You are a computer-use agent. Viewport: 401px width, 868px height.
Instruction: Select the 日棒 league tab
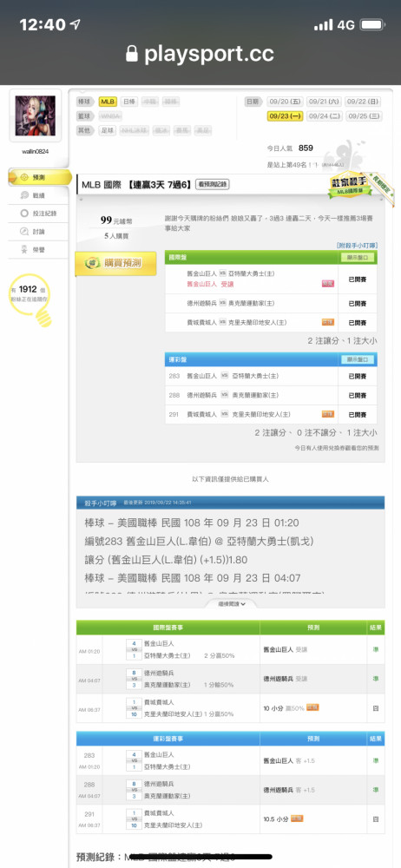point(129,102)
